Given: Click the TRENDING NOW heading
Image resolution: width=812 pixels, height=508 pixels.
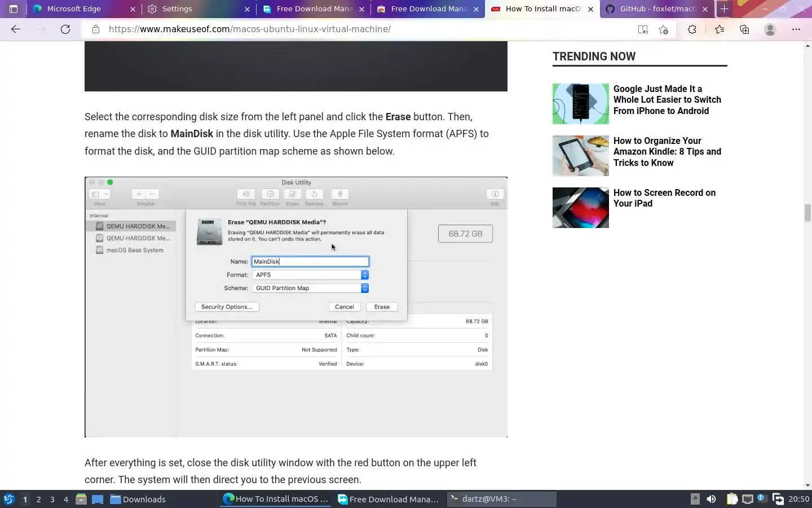Looking at the screenshot, I should coord(594,56).
